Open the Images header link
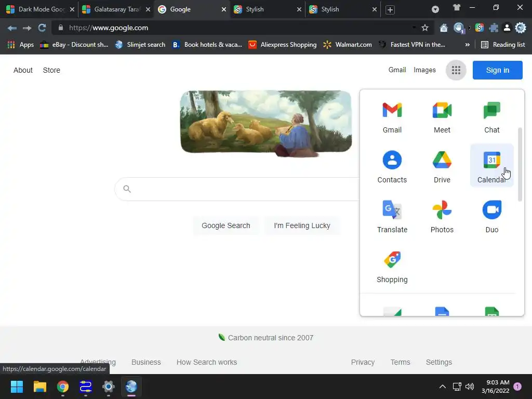Viewport: 532px width, 399px height. [424, 70]
